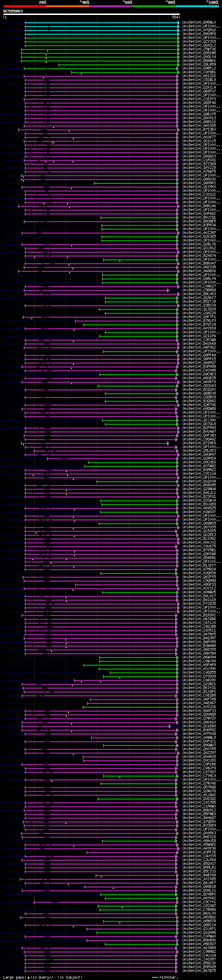This screenshot has height=980, width=222.
Task: Select label UniRef100_A4S3G5
Action: [x=199, y=125]
